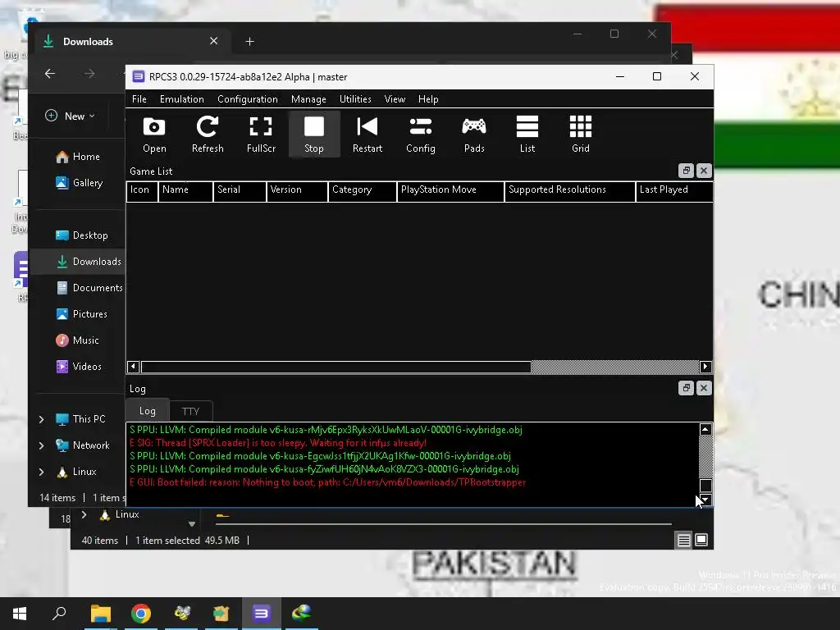
Task: Click the Supported Resolutions column header
Action: [570, 190]
